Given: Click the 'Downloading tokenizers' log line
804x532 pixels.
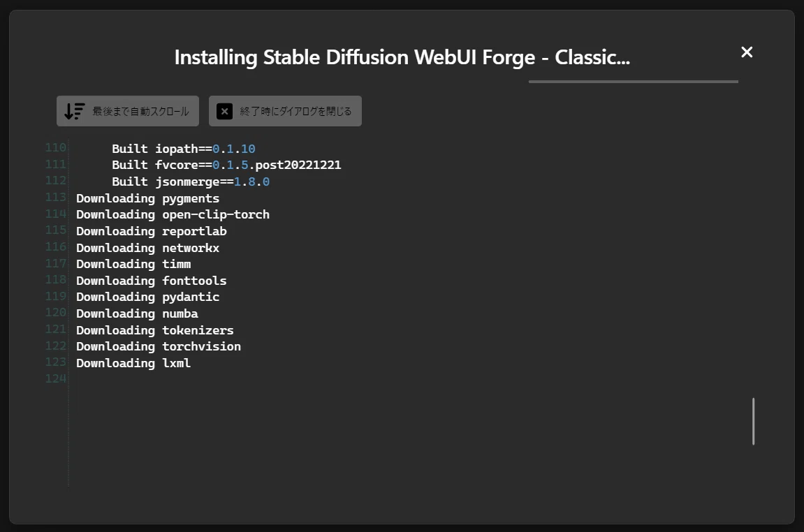Looking at the screenshot, I should click(x=155, y=330).
